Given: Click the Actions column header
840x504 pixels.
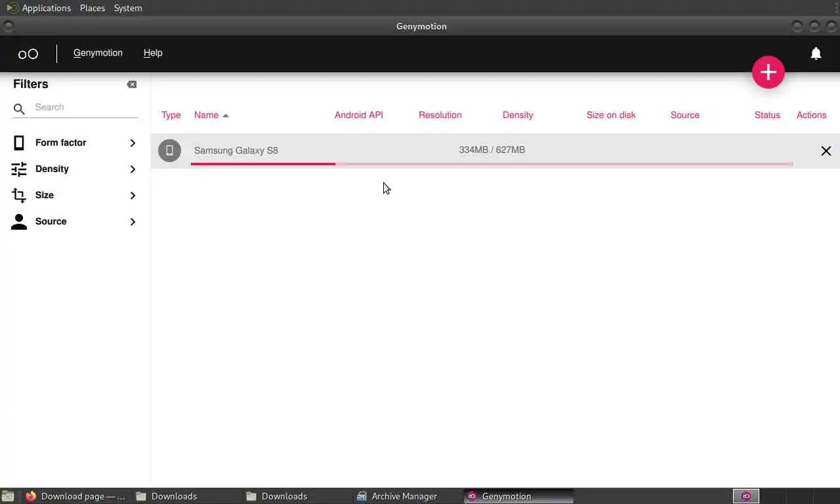Looking at the screenshot, I should click(811, 115).
